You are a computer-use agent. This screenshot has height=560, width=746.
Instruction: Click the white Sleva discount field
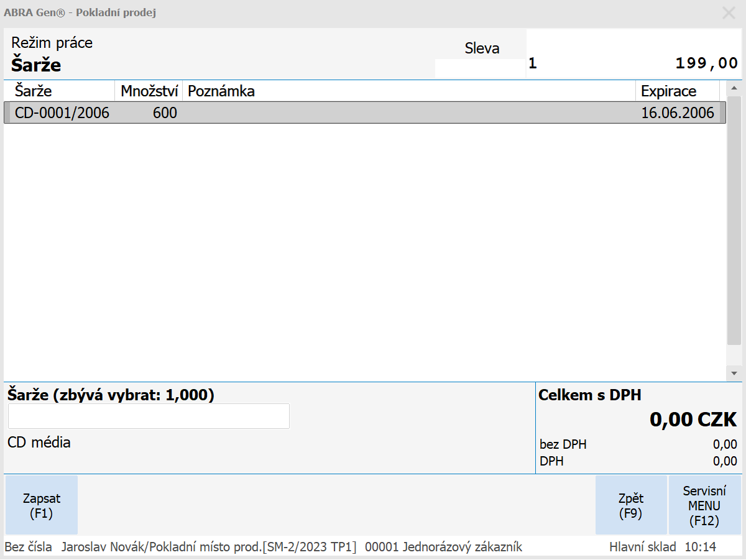tap(480, 68)
